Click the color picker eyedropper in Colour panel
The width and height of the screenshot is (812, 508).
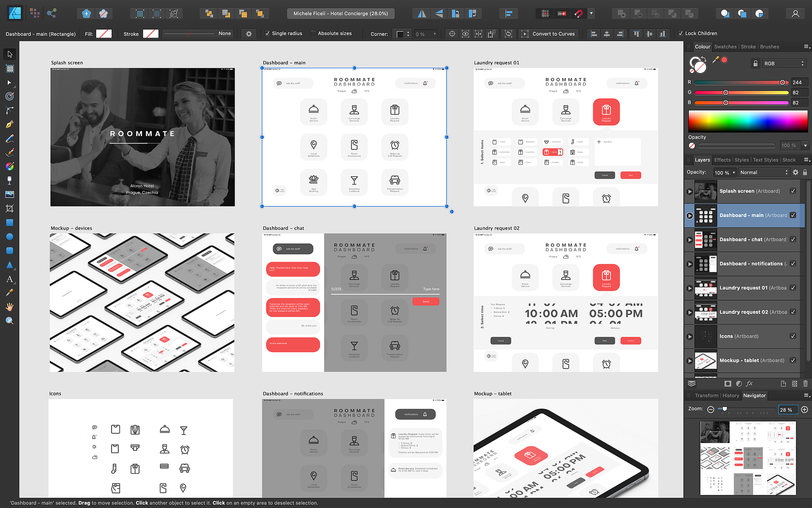(715, 60)
